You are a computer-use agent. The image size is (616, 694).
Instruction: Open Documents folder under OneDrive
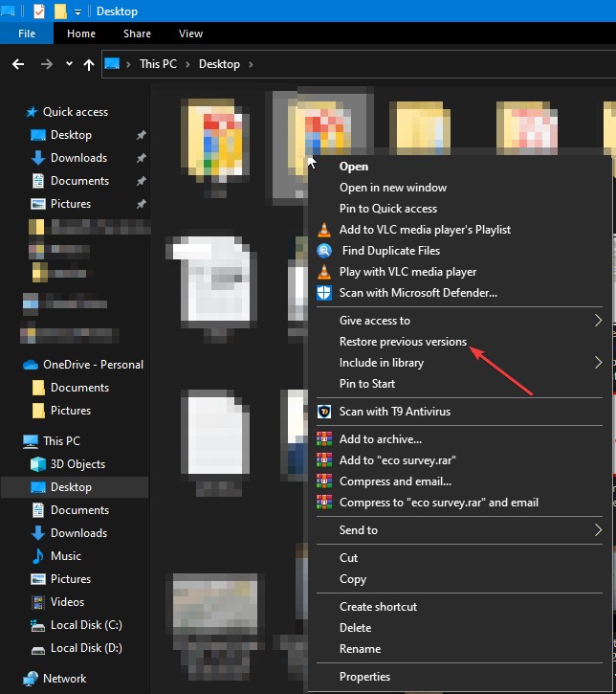tap(79, 388)
